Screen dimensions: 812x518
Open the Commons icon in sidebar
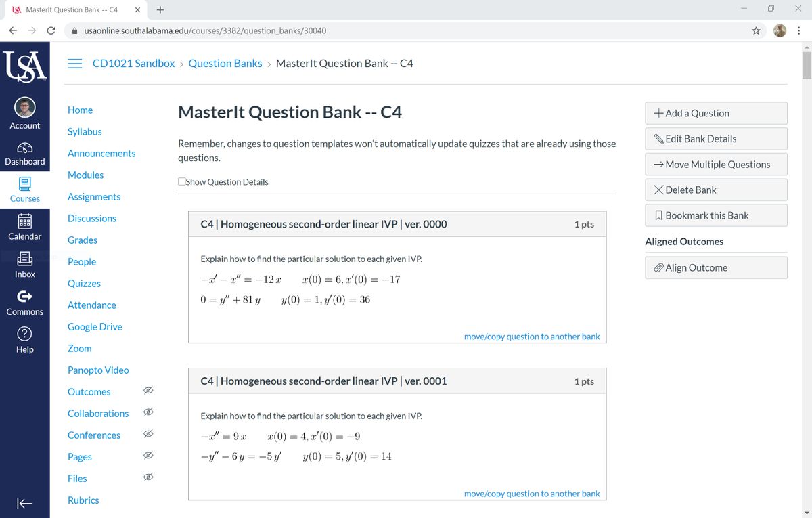[x=25, y=297]
